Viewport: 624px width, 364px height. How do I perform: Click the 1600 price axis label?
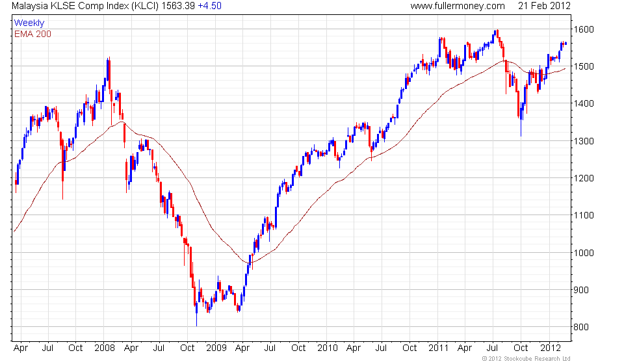click(x=584, y=29)
